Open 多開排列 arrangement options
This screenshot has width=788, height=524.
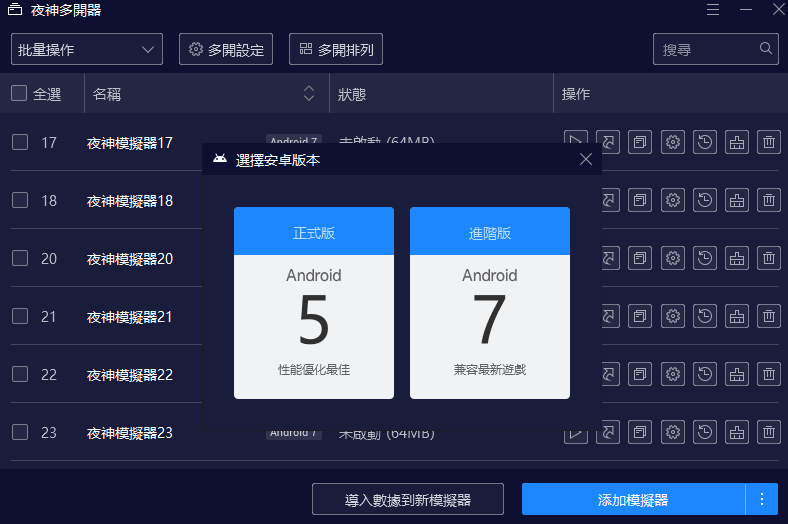(x=336, y=49)
